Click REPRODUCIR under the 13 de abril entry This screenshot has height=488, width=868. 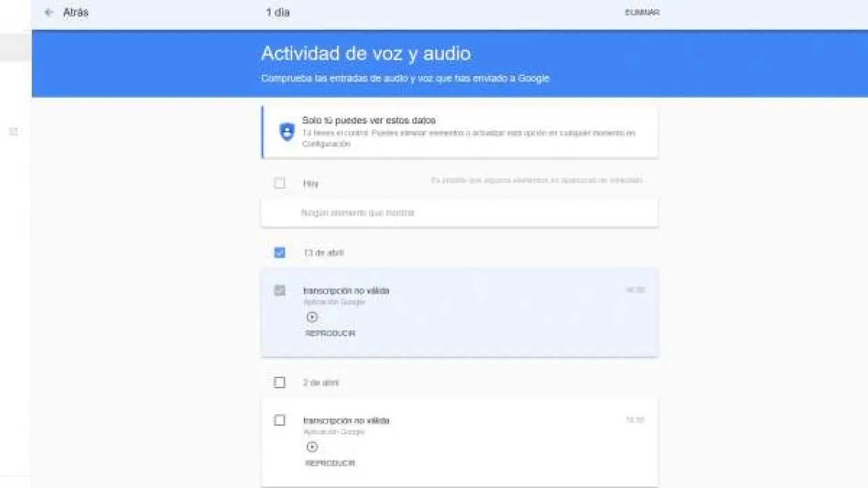pyautogui.click(x=330, y=333)
